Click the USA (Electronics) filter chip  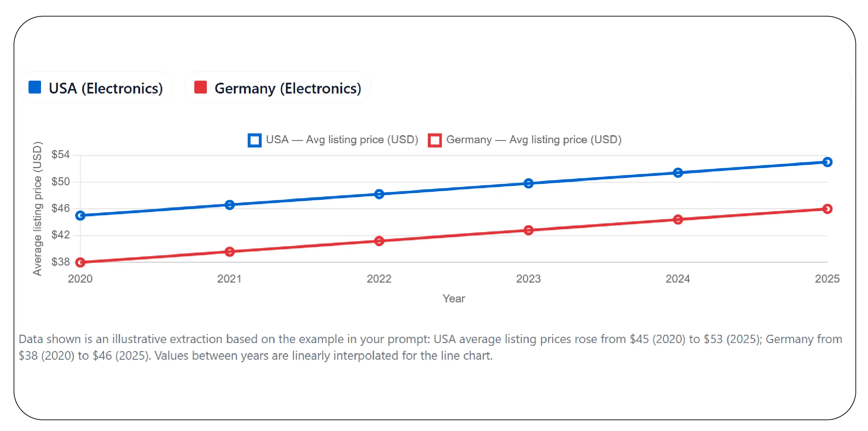coord(96,88)
